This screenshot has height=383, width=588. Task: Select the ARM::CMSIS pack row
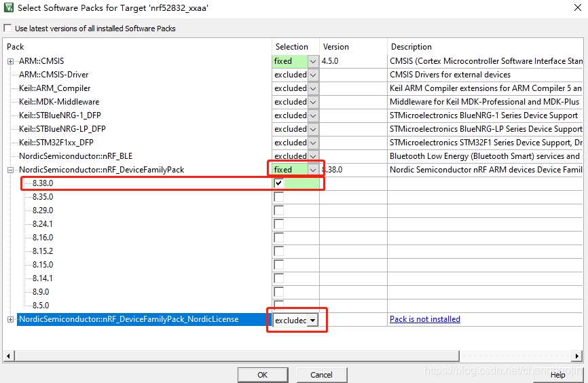[x=41, y=60]
